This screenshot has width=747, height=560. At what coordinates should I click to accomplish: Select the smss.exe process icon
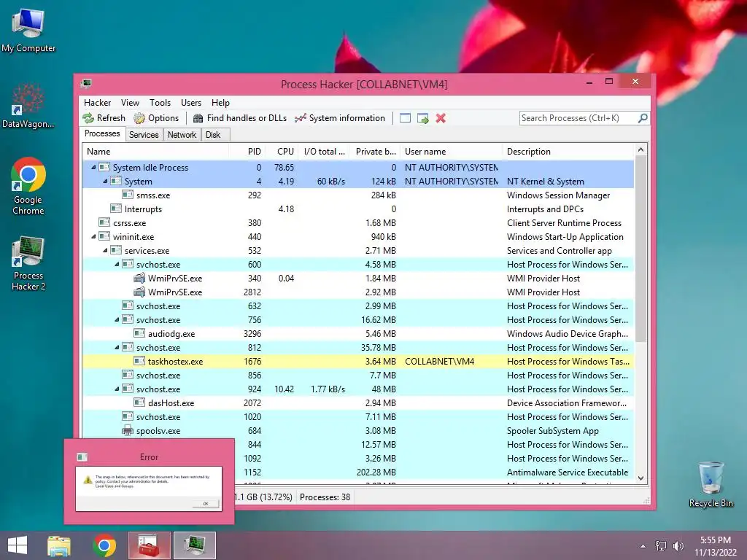pos(128,195)
